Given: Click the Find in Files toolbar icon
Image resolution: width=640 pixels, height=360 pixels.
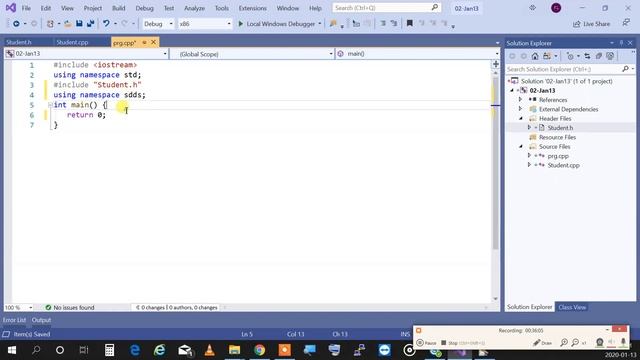Looking at the screenshot, I should [x=333, y=24].
